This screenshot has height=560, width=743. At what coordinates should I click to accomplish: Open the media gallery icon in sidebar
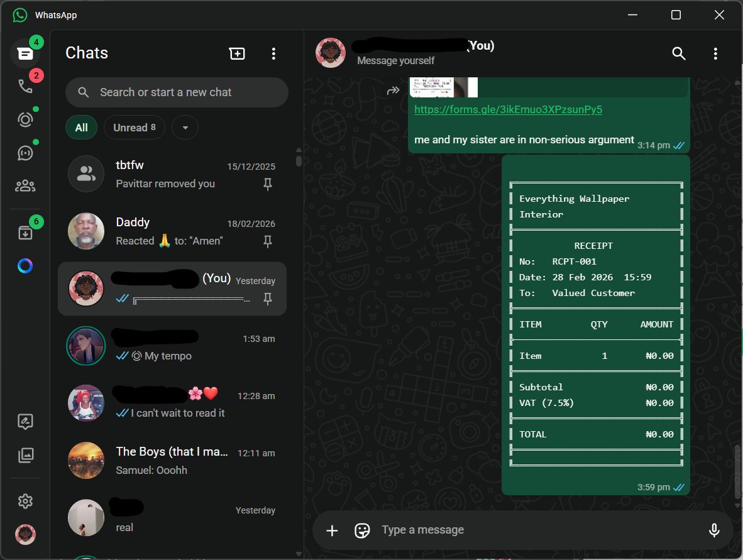(25, 455)
